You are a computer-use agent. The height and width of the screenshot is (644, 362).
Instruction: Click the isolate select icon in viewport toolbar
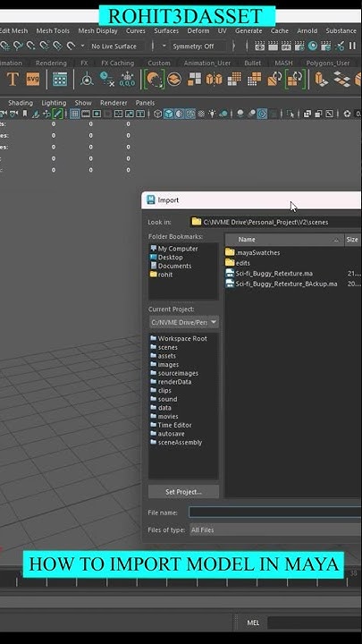(291, 114)
